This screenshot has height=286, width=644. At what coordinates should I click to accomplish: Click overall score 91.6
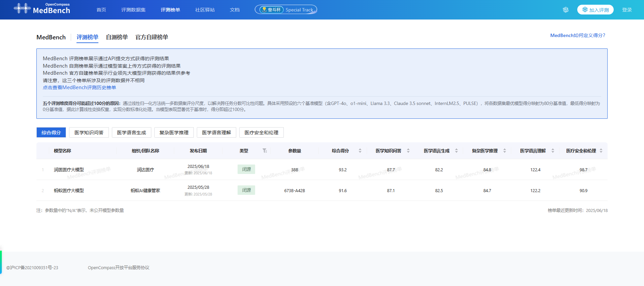click(343, 190)
